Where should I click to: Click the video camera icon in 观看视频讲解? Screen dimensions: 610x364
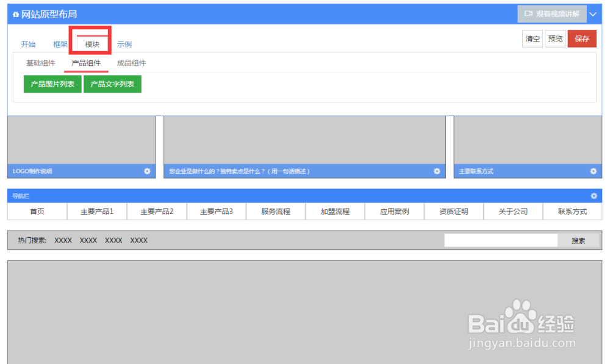(x=528, y=13)
